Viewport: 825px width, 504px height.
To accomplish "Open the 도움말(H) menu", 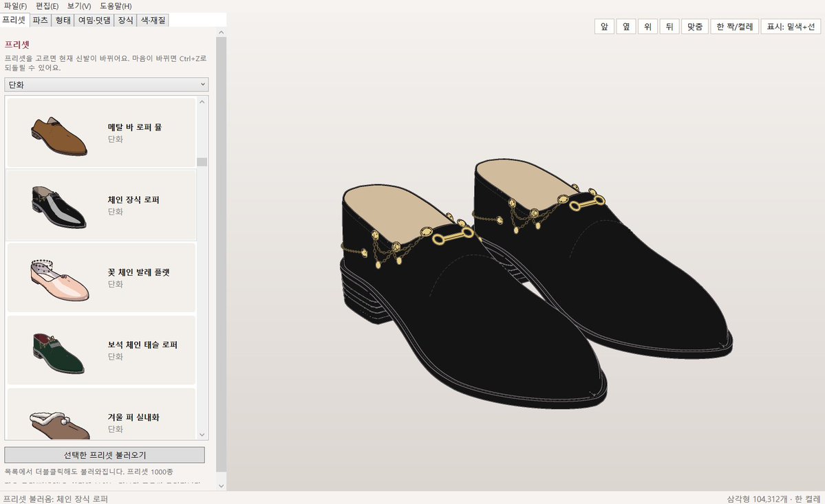I will click(116, 6).
